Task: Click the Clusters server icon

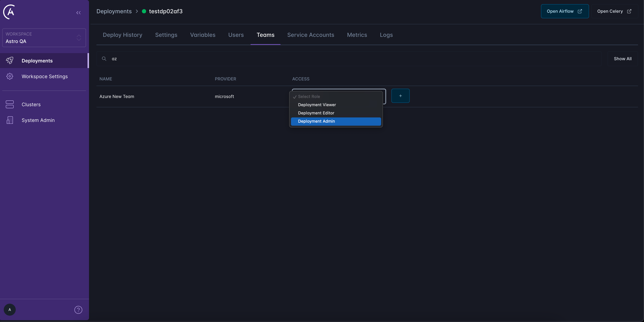Action: [x=10, y=105]
